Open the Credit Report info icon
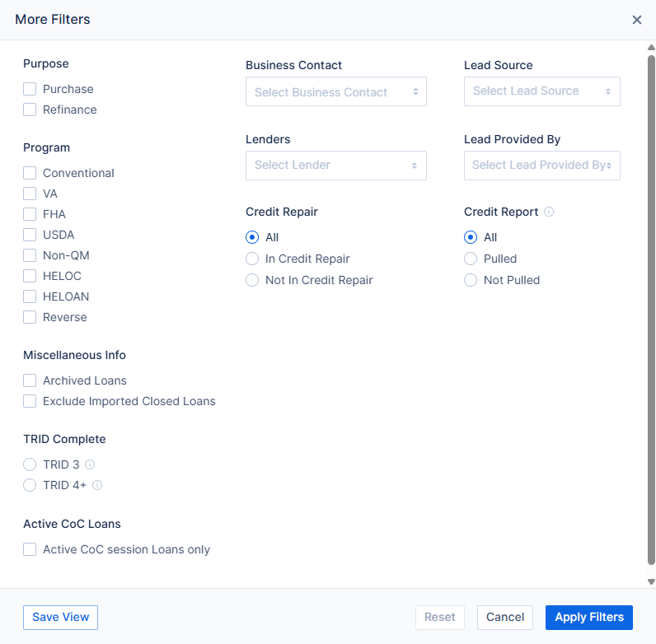Viewport: 656px width, 644px height. [549, 212]
